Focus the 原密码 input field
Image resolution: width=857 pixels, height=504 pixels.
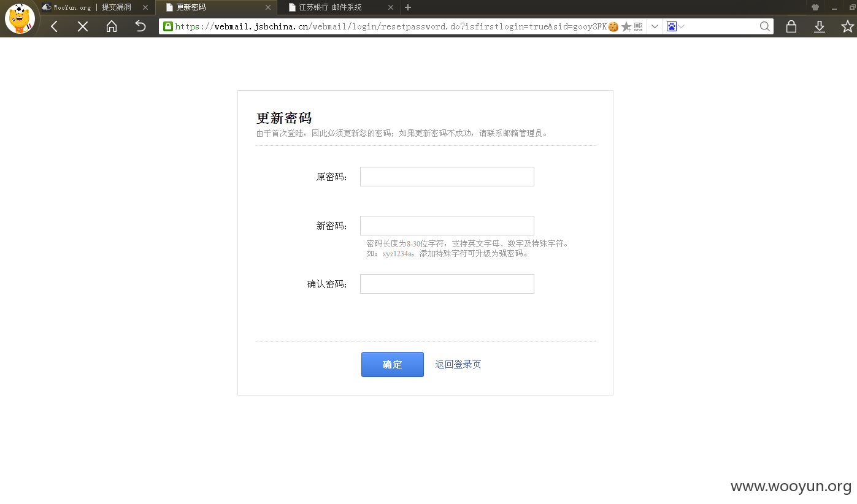tap(447, 177)
